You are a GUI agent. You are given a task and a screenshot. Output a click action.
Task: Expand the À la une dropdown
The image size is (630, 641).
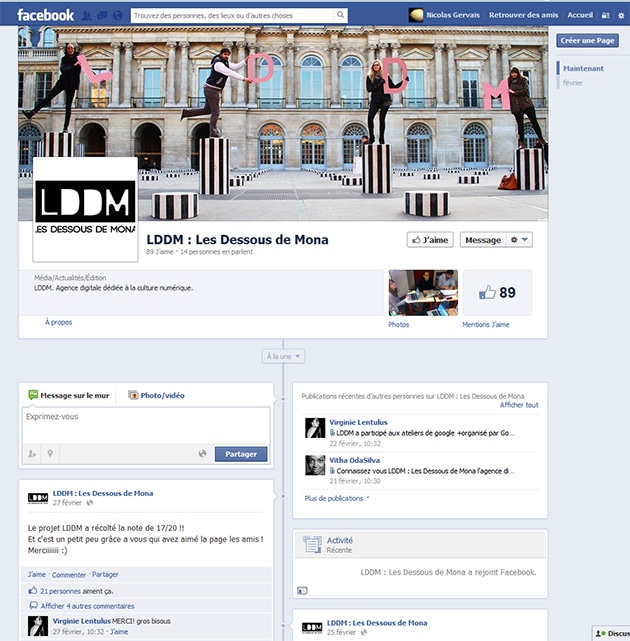pos(283,356)
